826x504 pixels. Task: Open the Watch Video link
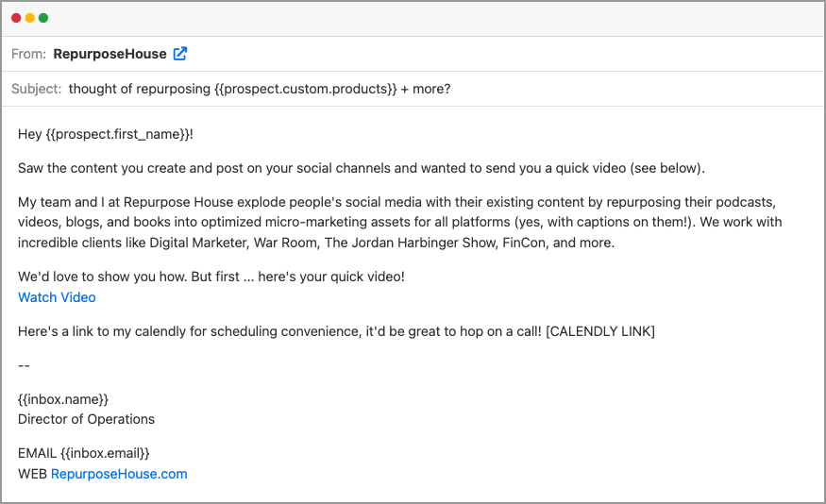tap(57, 297)
